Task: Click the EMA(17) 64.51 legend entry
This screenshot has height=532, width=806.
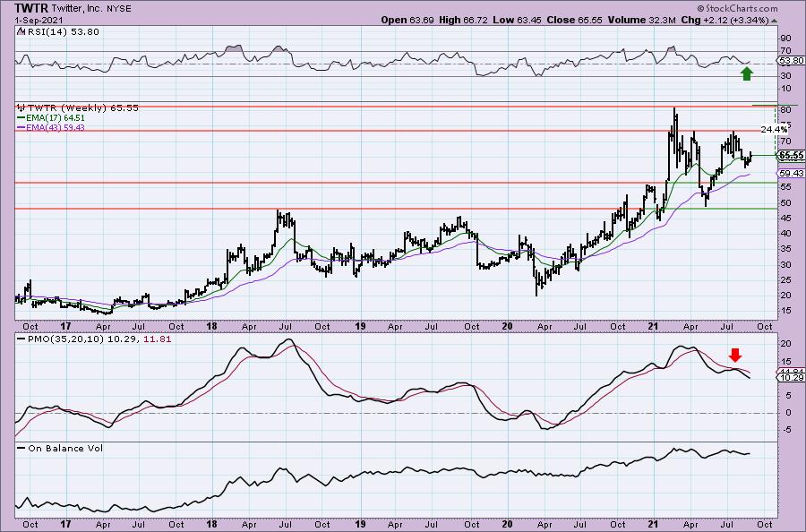Action: [55, 117]
